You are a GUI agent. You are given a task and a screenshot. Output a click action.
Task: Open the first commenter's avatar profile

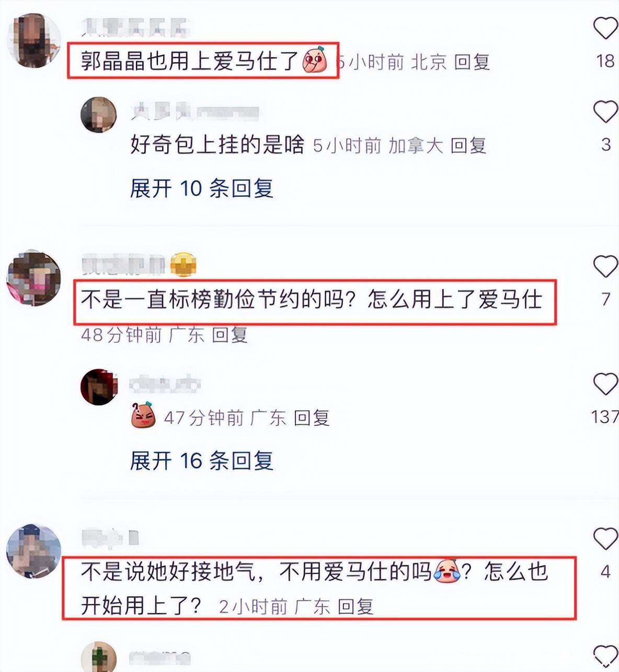click(x=34, y=41)
